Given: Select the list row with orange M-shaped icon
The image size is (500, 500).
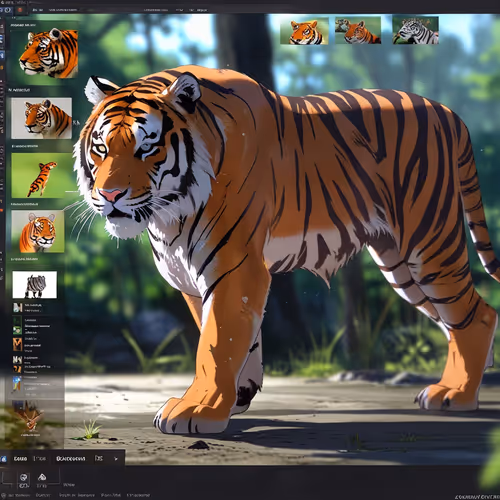Looking at the screenshot, I should (32, 345).
